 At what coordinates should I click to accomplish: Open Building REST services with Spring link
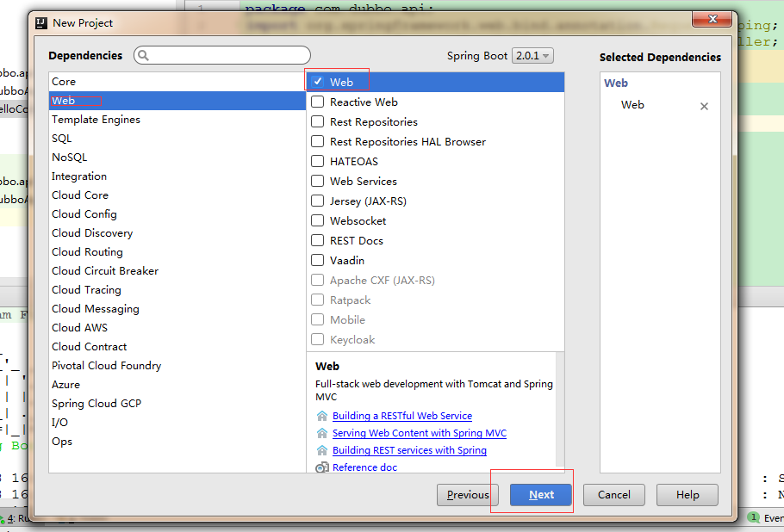pyautogui.click(x=409, y=450)
